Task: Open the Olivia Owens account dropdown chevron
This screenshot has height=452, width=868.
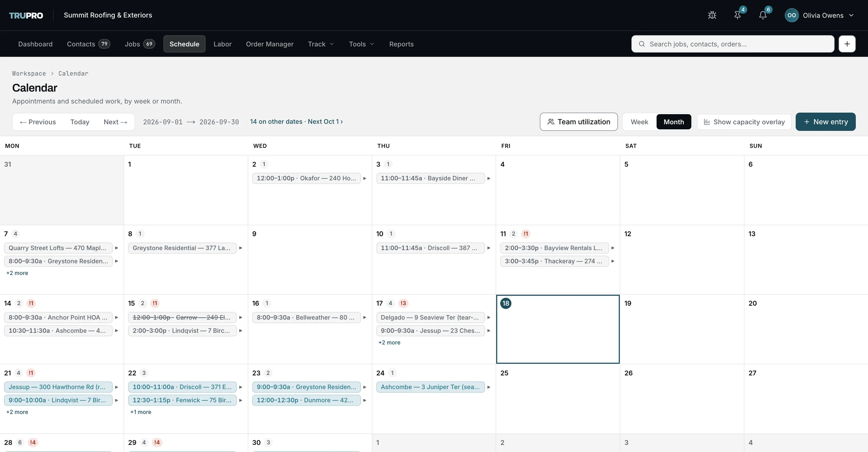Action: coord(851,15)
